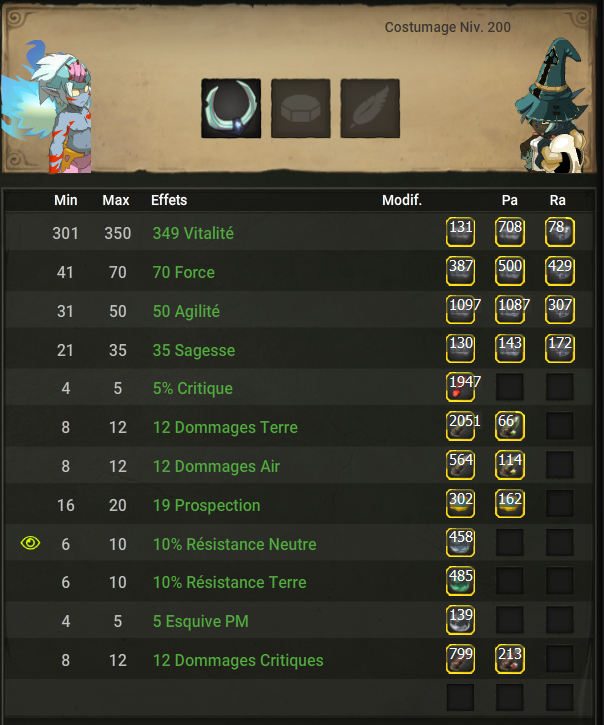Pick the 708 Pa Vitalité rune
The width and height of the screenshot is (604, 725).
(x=510, y=232)
